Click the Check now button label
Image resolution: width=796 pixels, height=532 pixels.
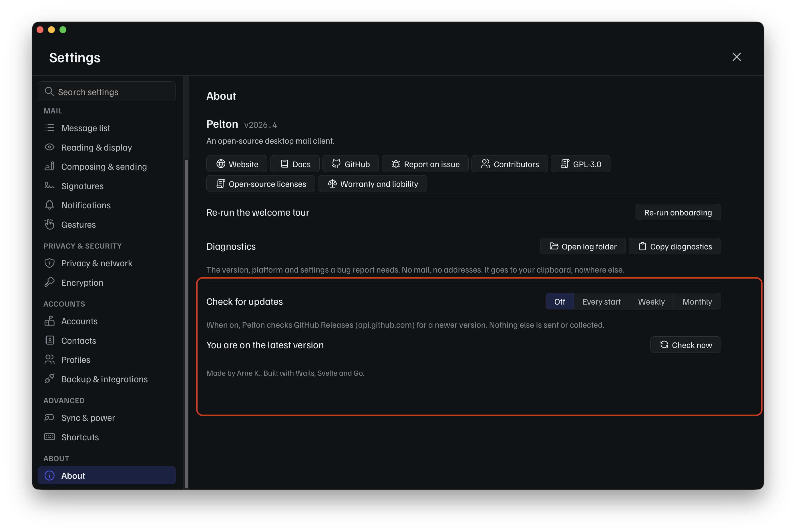[x=692, y=345]
